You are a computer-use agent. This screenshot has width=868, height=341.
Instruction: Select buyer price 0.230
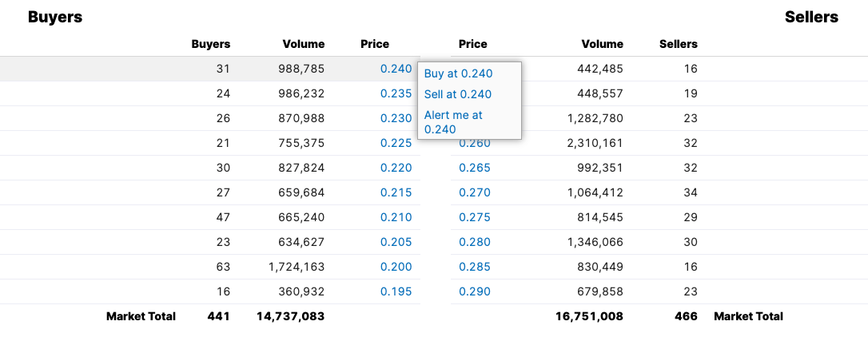point(396,118)
